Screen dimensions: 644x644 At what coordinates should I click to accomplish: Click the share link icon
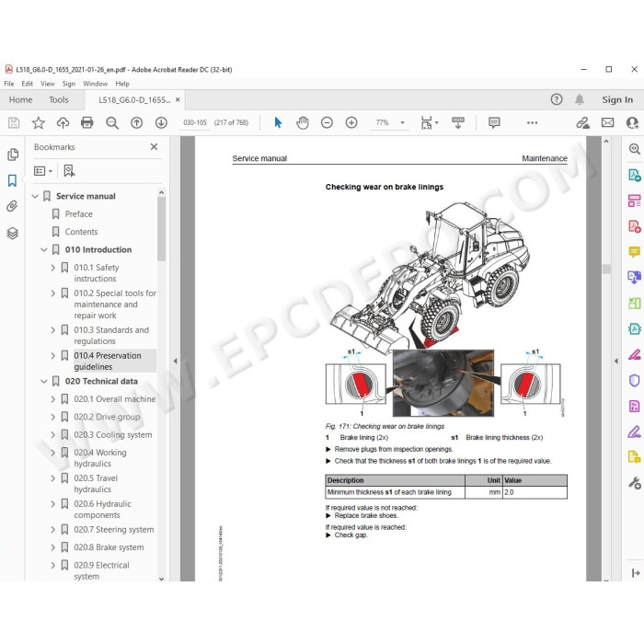[x=582, y=122]
